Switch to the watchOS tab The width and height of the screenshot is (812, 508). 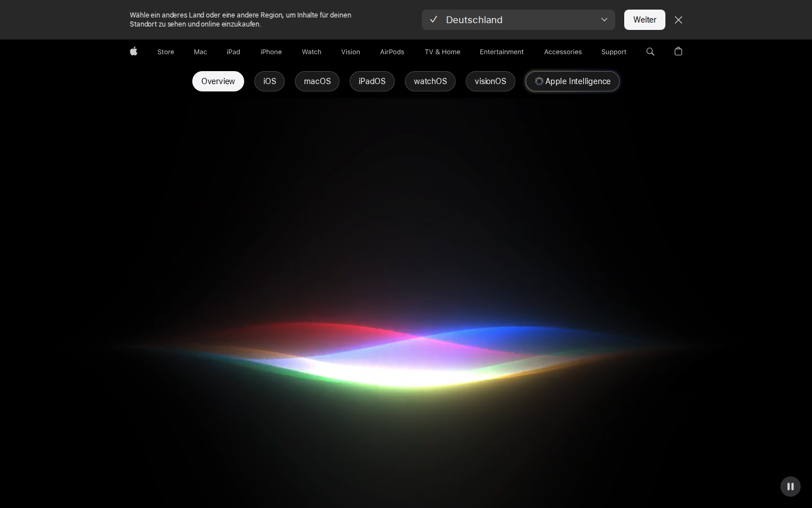coord(430,81)
